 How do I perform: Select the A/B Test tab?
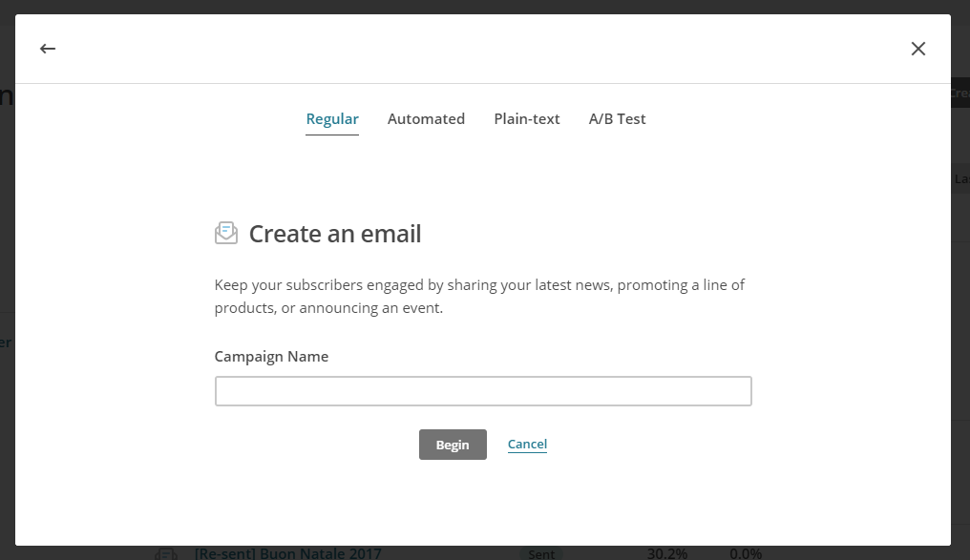617,118
